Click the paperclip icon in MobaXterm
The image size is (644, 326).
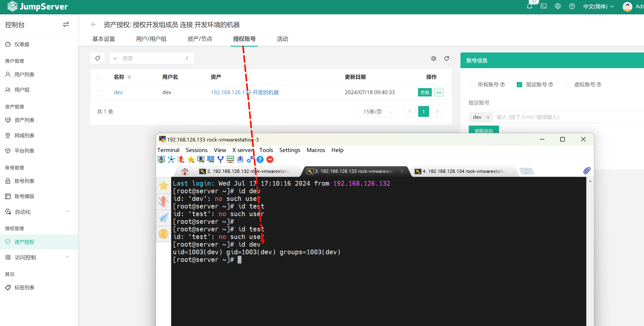[x=587, y=171]
